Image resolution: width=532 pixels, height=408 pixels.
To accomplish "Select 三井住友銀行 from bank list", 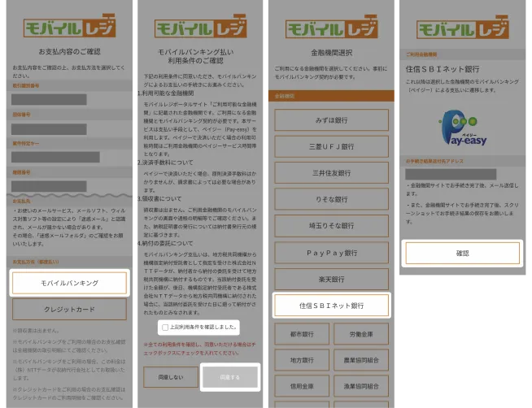I will (331, 173).
